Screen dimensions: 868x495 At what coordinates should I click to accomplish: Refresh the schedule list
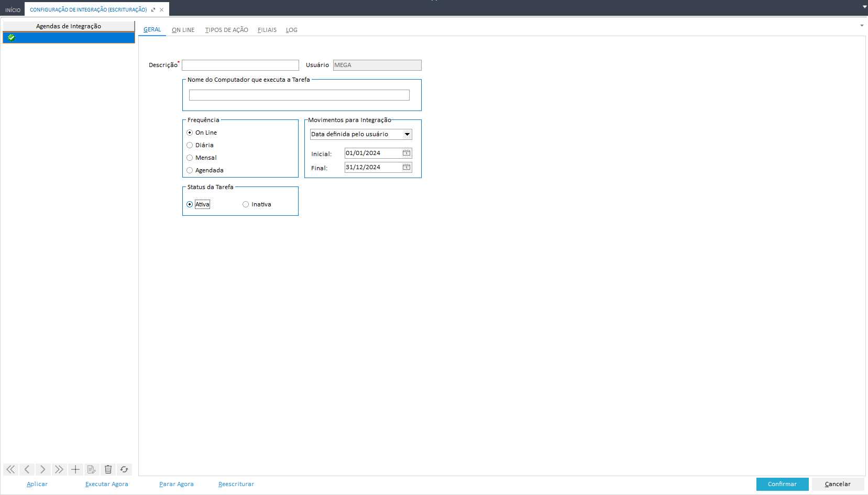click(x=124, y=469)
